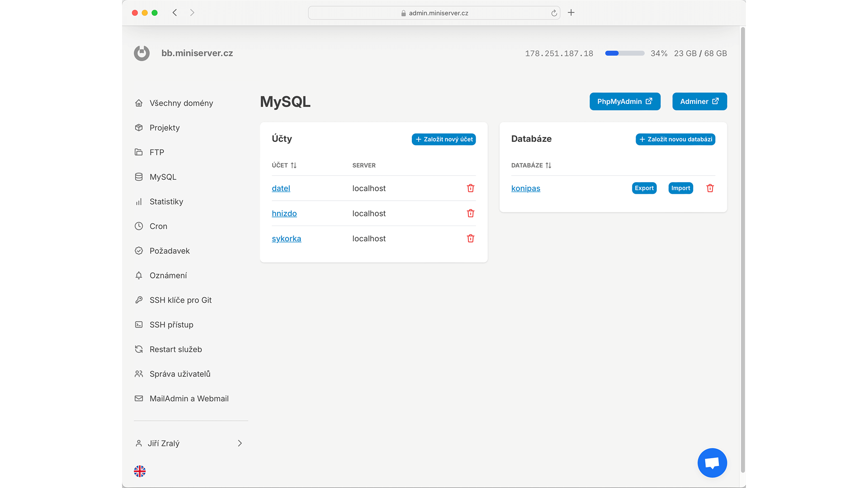Open Adminer in external window

click(699, 101)
